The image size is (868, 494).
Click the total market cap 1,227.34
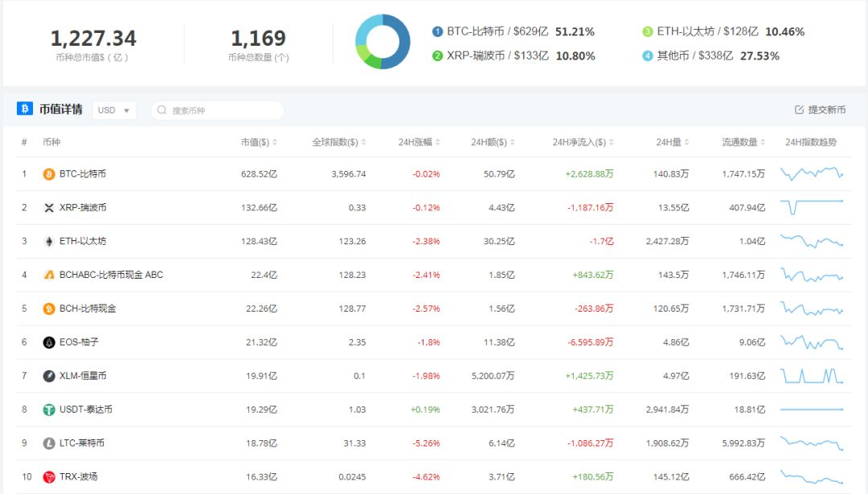click(x=93, y=39)
